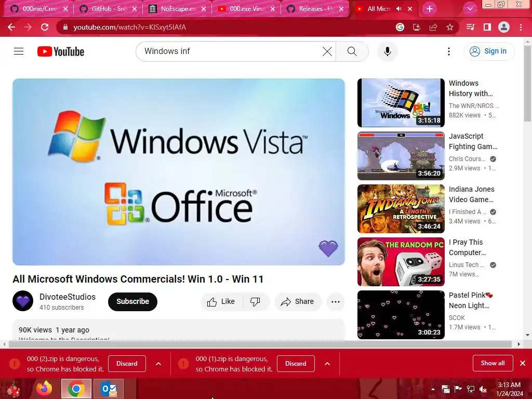Subscribe to DivoteeStudios
Viewport: 532px width, 399px height.
tap(132, 302)
